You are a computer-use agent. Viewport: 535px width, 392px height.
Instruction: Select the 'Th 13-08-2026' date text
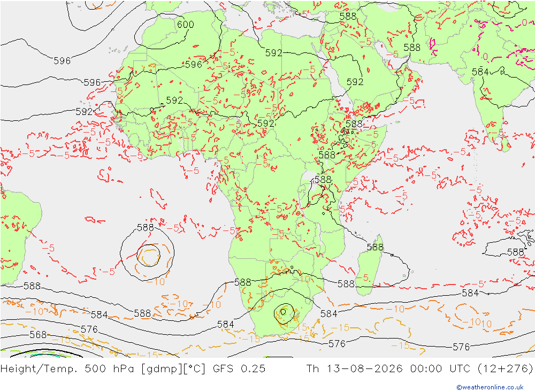pos(355,369)
